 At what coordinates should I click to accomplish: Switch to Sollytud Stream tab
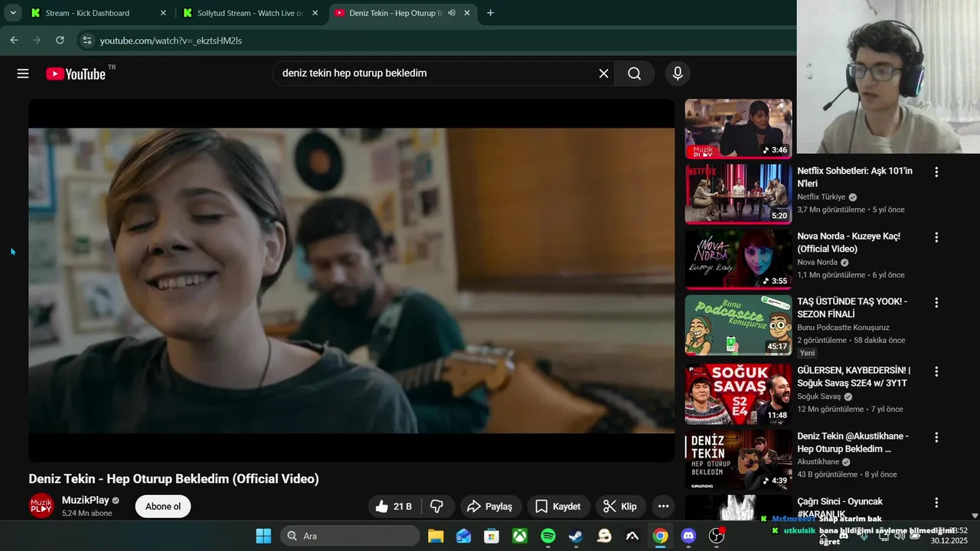click(x=250, y=13)
